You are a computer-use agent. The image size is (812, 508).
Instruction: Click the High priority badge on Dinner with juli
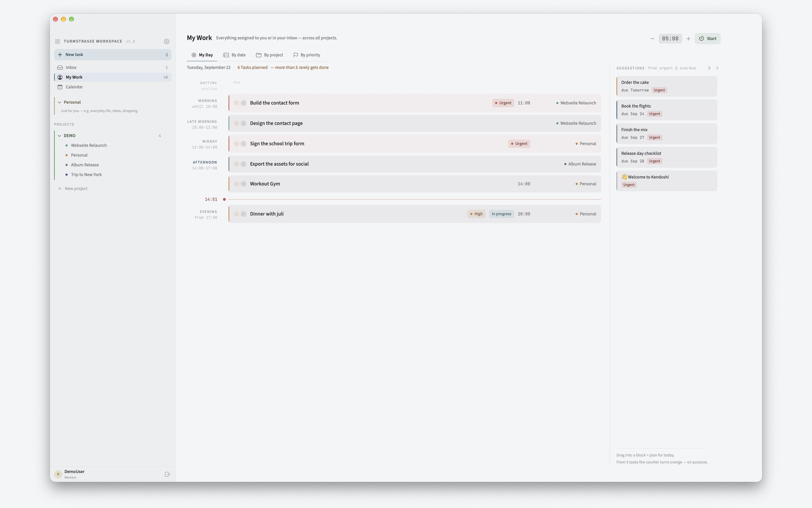476,214
